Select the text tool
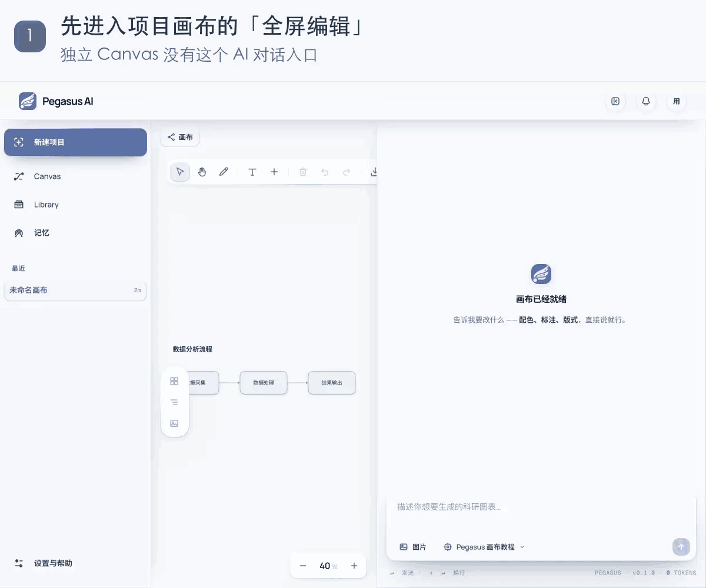The height and width of the screenshot is (588, 706). 252,172
